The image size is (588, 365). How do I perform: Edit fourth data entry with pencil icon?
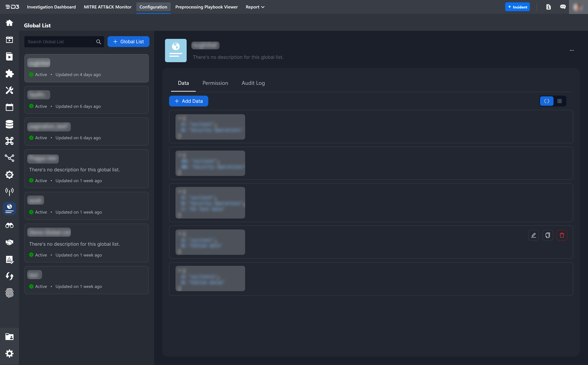tap(533, 235)
